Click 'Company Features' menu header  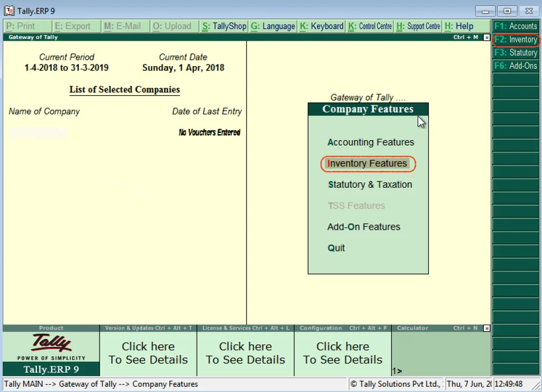coord(368,109)
